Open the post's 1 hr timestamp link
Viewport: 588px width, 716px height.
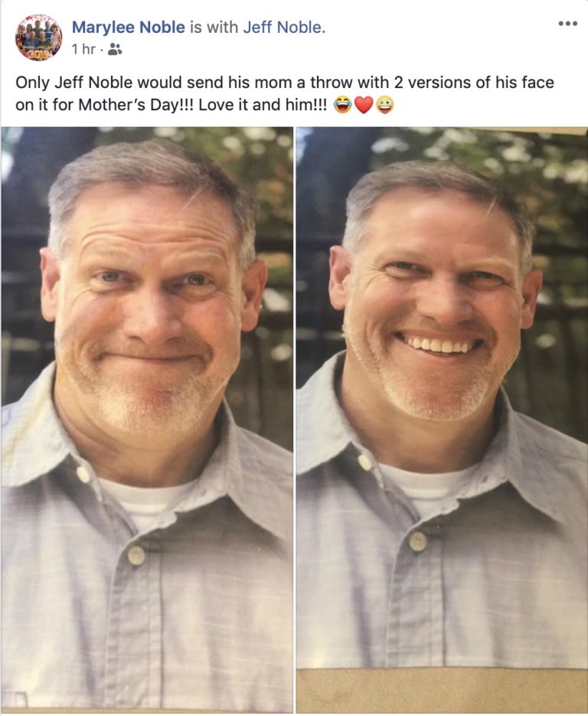click(x=83, y=49)
